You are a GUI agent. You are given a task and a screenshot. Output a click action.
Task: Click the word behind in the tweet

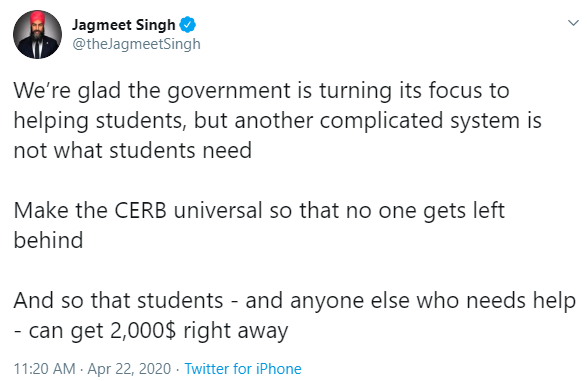(x=48, y=240)
